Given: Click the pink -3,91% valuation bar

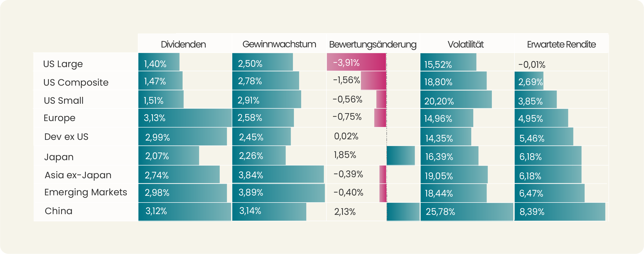Looking at the screenshot, I should coord(356,62).
